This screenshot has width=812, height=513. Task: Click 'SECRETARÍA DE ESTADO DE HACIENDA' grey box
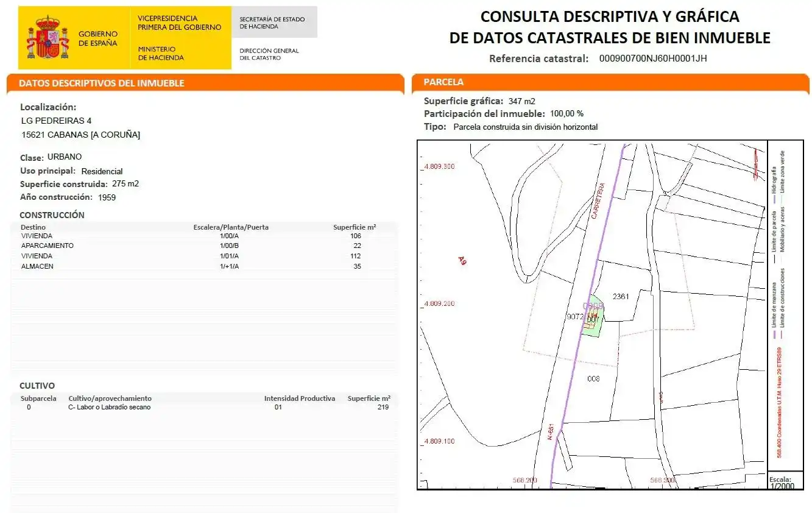point(274,23)
